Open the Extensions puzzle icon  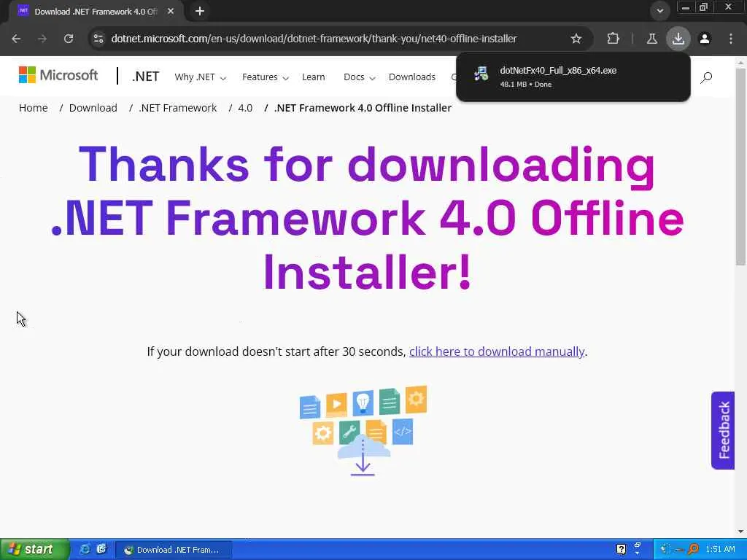(x=613, y=39)
